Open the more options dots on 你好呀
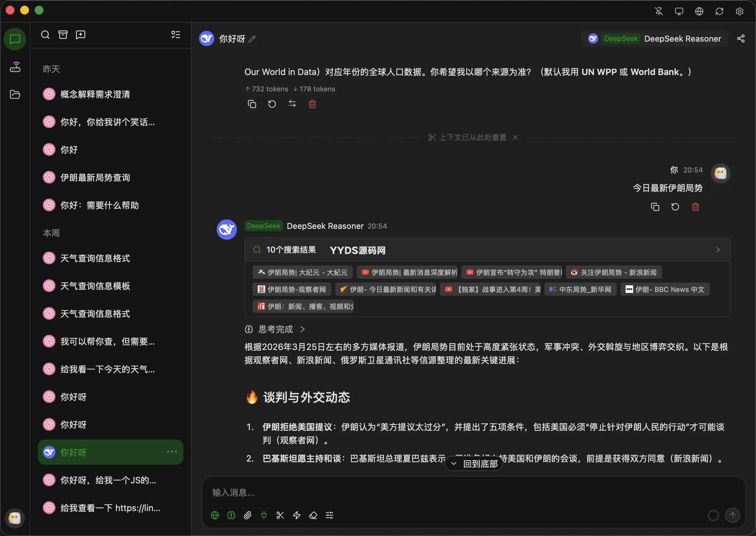The width and height of the screenshot is (756, 536). pyautogui.click(x=172, y=452)
